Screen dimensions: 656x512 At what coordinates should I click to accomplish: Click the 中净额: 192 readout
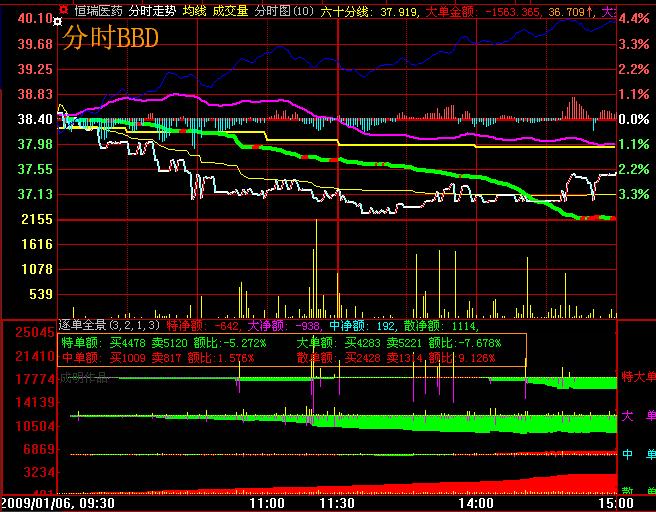click(x=362, y=325)
